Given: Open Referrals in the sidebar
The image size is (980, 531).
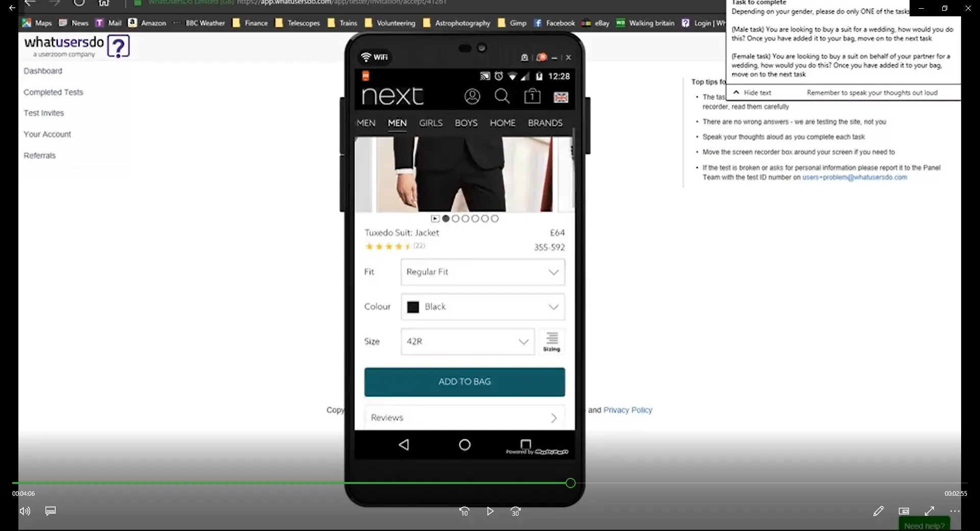Looking at the screenshot, I should click(x=39, y=156).
